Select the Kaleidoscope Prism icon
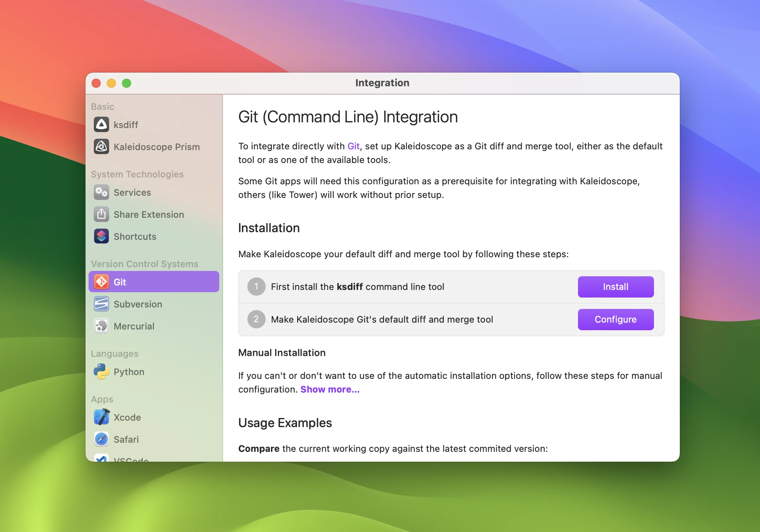760x532 pixels. (101, 147)
